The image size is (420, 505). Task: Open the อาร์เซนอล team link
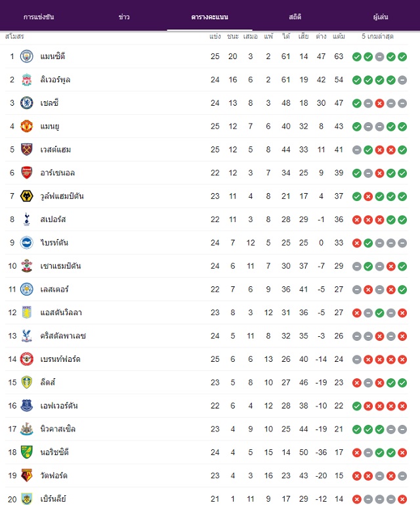point(58,173)
